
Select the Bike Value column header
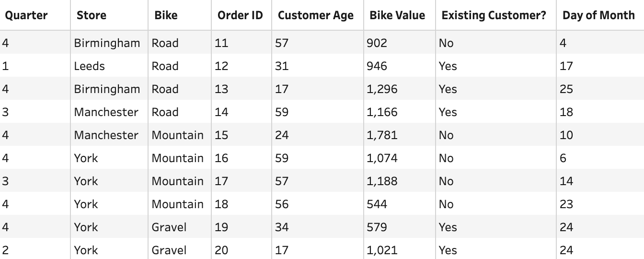click(x=397, y=15)
